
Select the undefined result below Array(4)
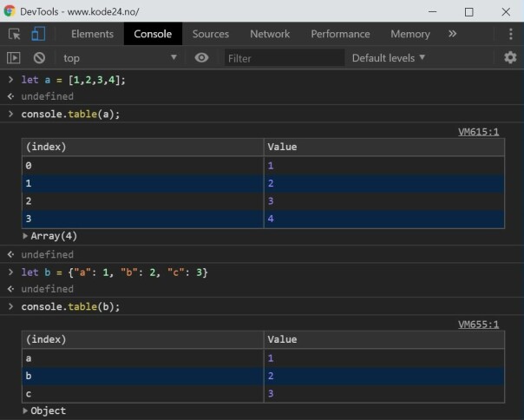(x=47, y=254)
